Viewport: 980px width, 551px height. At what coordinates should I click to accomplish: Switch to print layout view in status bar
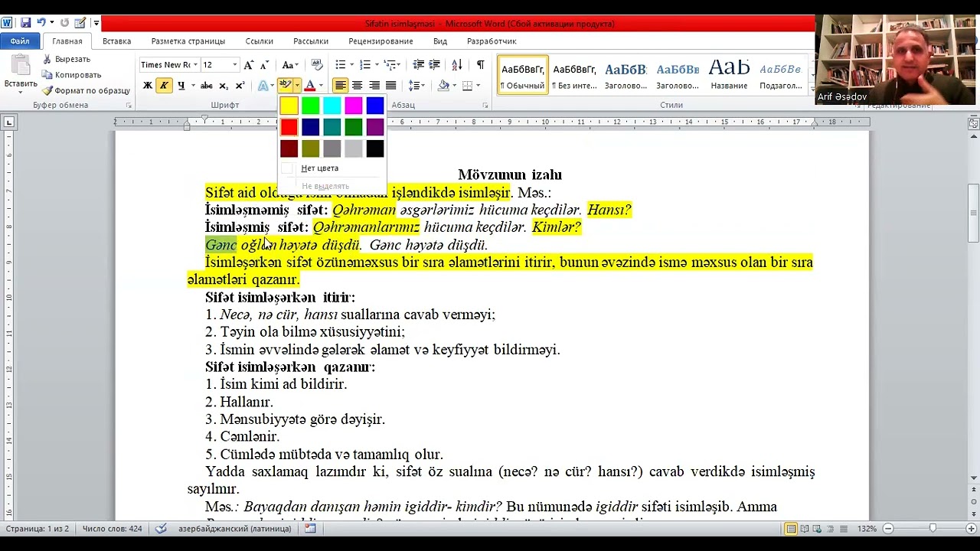pyautogui.click(x=791, y=529)
